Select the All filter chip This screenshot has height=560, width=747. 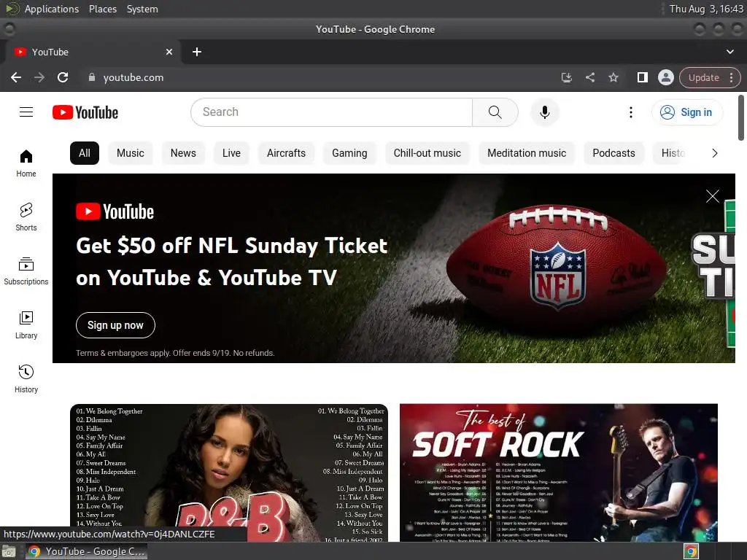[x=85, y=153]
